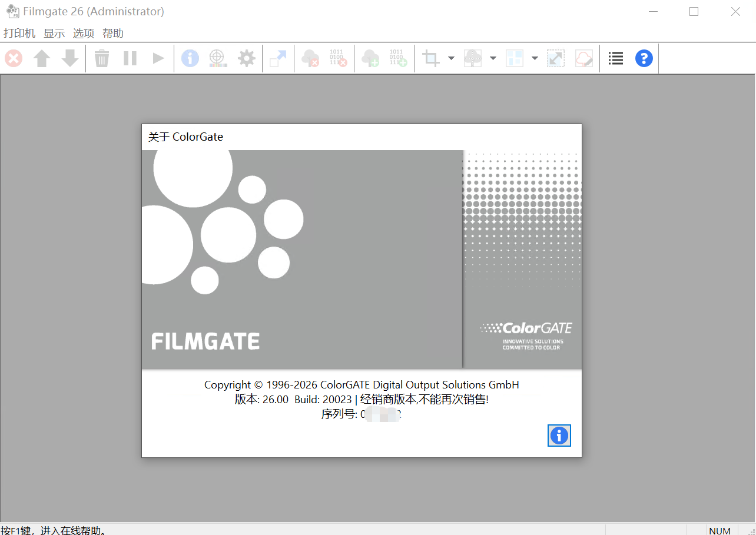The image size is (756, 535).
Task: Click NUM indicator in status bar
Action: tap(719, 530)
